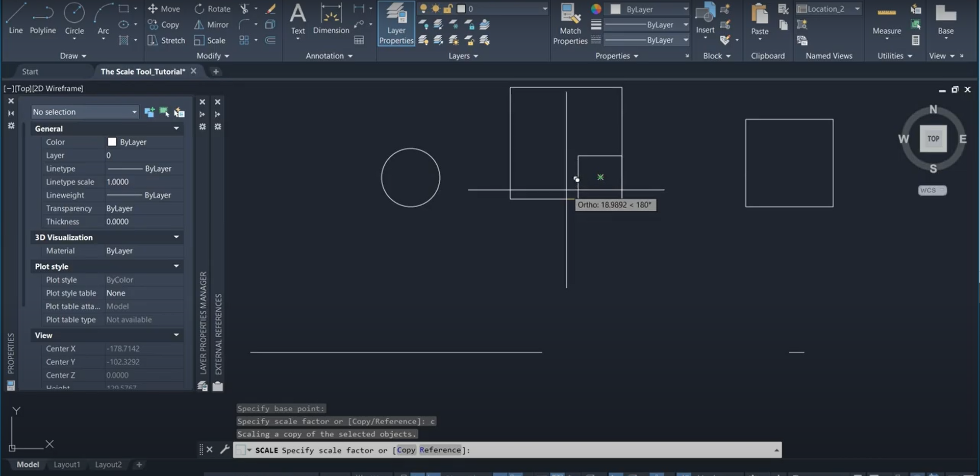
Task: Toggle the layer lock padlock icon
Action: 447,9
